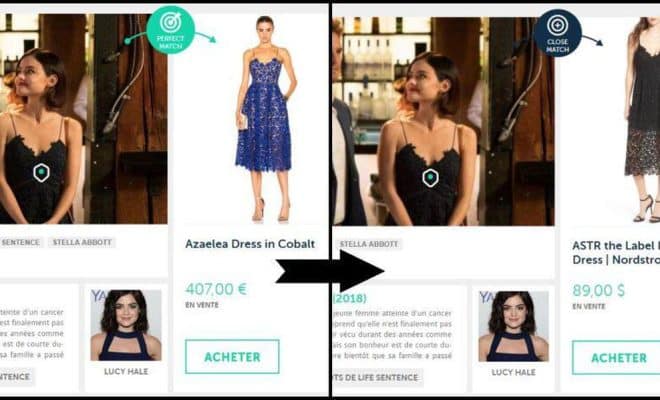This screenshot has width=660, height=400.
Task: Select the STELLA ABBOTT tag on left
Action: click(82, 243)
